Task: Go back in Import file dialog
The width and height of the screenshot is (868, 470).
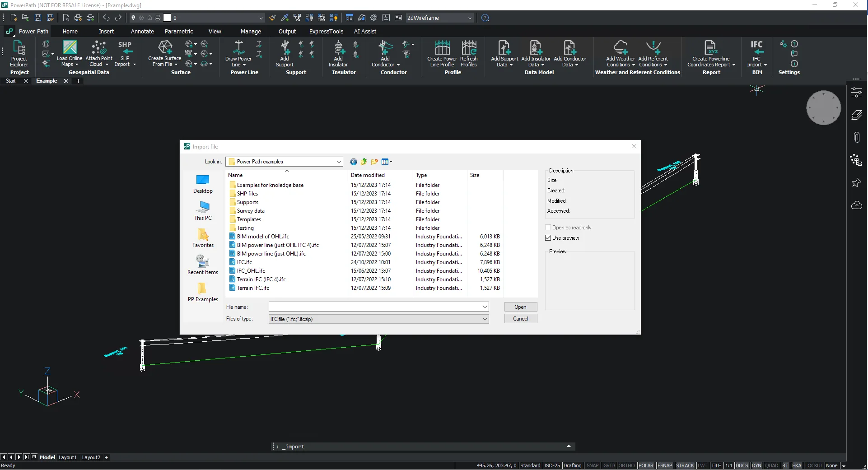Action: pyautogui.click(x=354, y=162)
